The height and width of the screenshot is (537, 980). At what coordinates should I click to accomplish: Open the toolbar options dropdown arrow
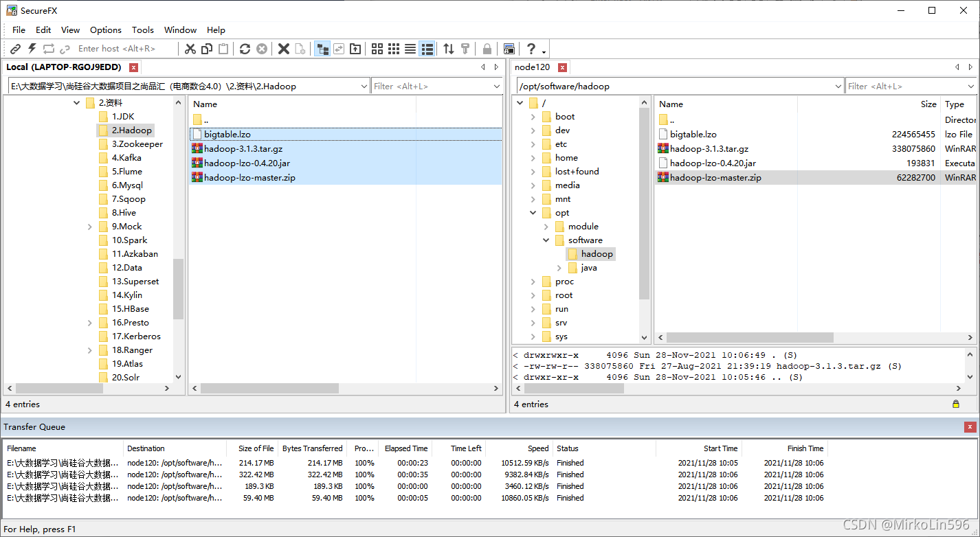click(x=544, y=52)
